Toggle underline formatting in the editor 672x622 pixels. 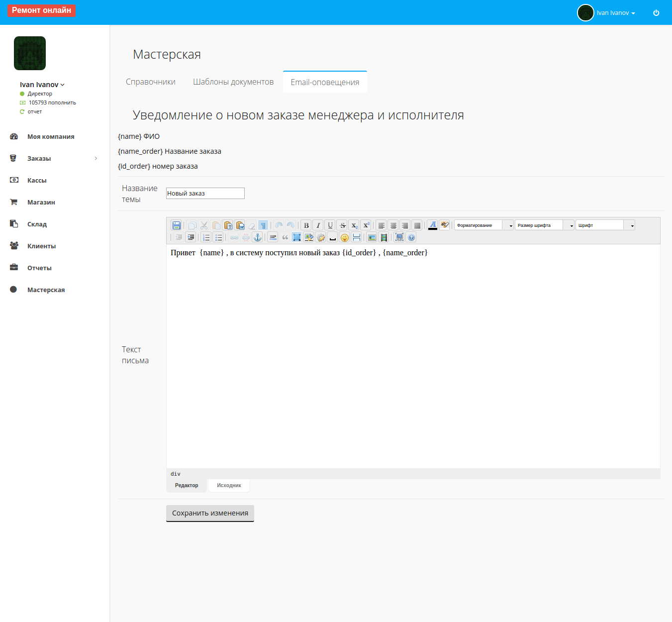(x=330, y=225)
